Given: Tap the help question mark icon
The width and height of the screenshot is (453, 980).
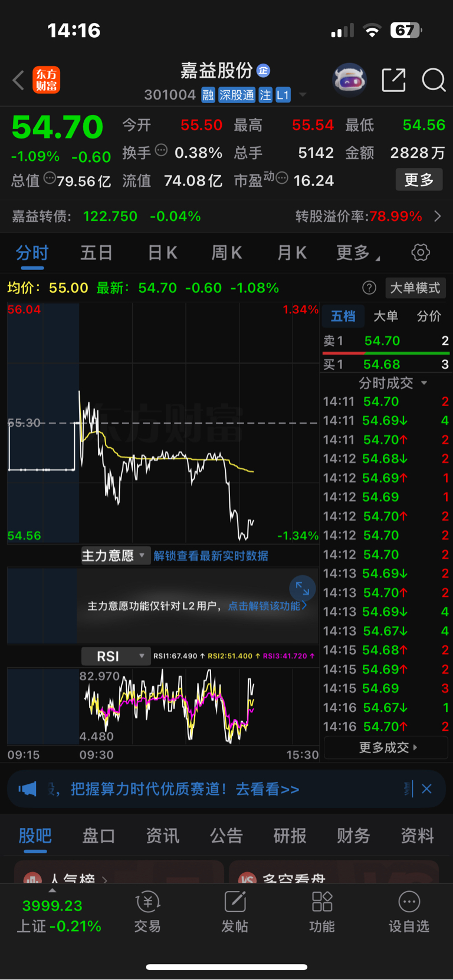Looking at the screenshot, I should 369,288.
